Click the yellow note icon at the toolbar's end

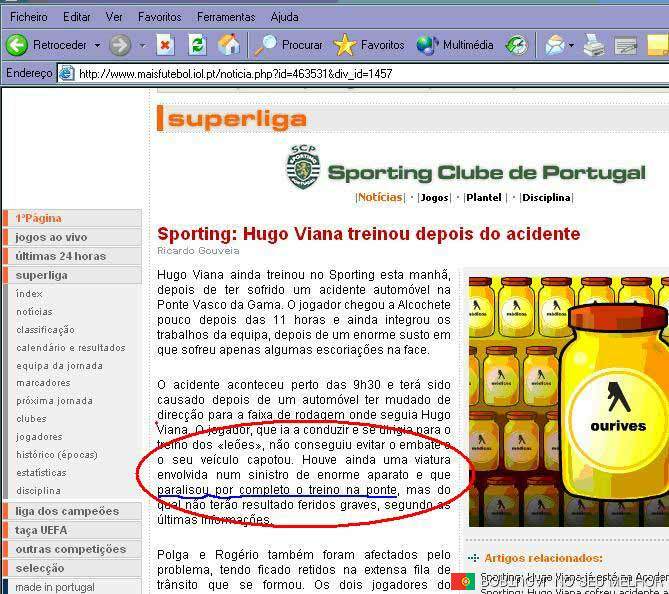coord(658,45)
